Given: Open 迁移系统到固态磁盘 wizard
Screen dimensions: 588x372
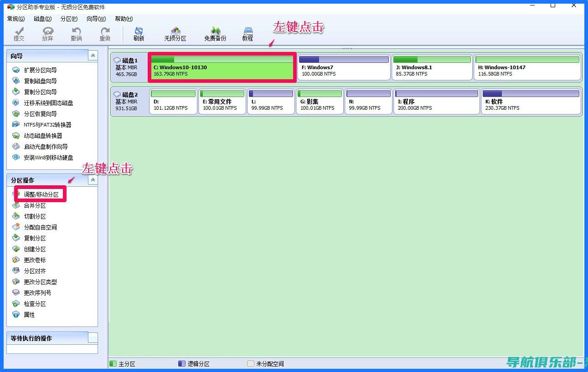Looking at the screenshot, I should tap(43, 103).
